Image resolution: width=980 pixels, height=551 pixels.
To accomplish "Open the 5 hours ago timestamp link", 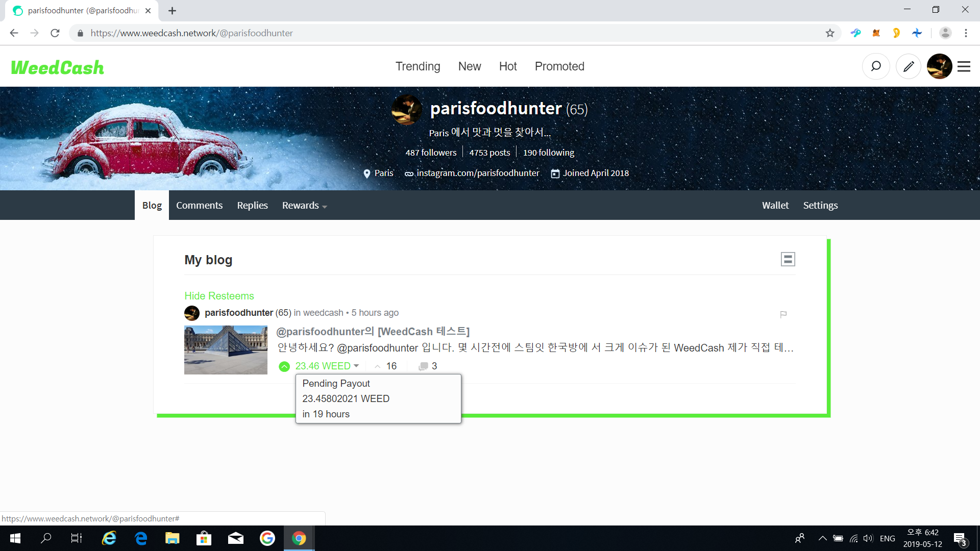I will click(375, 313).
